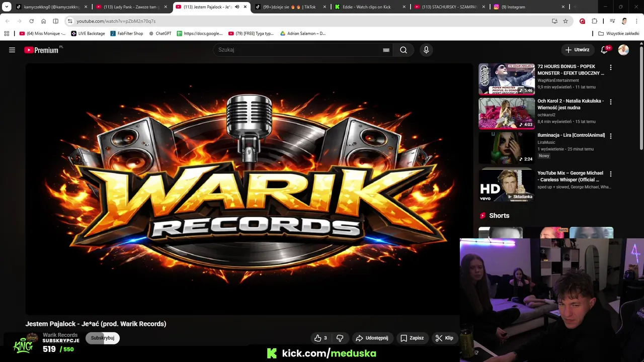Open FabFilter Shop bookmark

pyautogui.click(x=126, y=34)
